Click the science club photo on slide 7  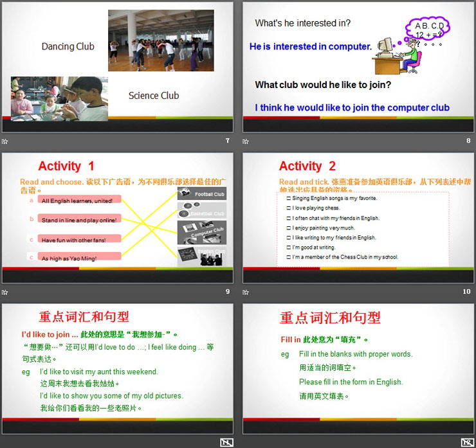tap(59, 99)
